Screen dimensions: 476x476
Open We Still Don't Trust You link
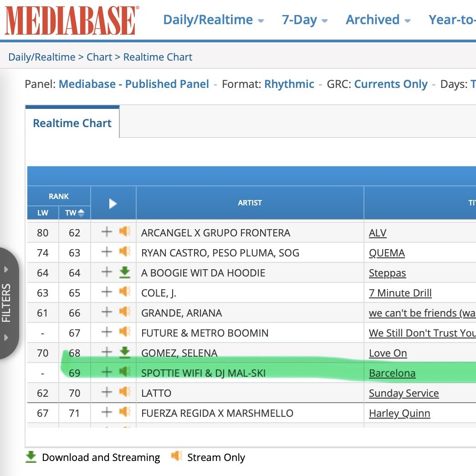pos(422,333)
